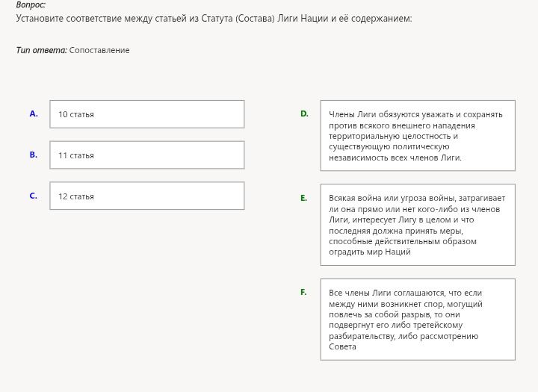Image resolution: width=538 pixels, height=392 pixels.
Task: Choose option E about war threat
Action: 418,225
